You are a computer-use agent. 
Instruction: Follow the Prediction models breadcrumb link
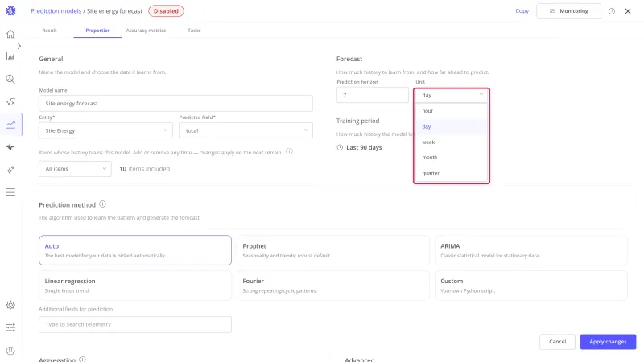pyautogui.click(x=56, y=11)
